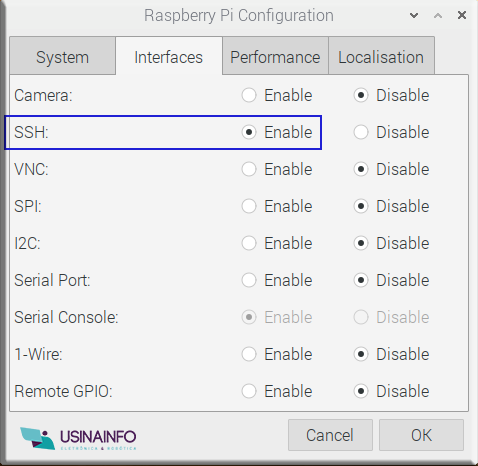Select the Interfaces tab
The image size is (478, 466).
pyautogui.click(x=169, y=57)
